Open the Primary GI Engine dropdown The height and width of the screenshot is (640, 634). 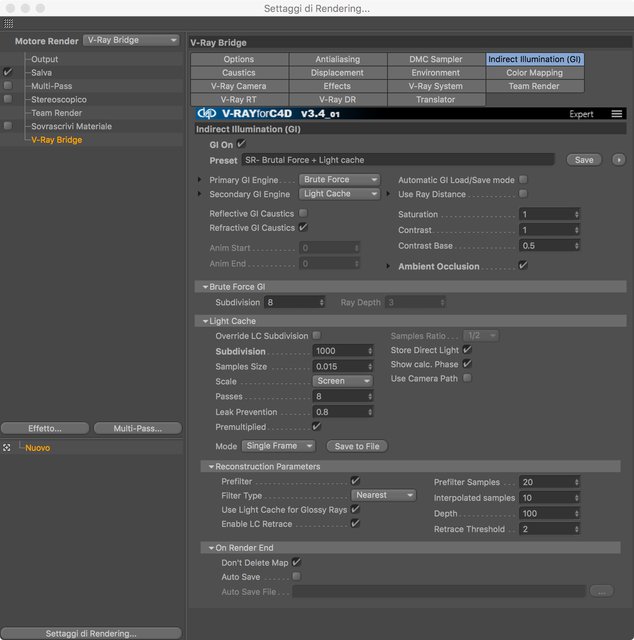click(339, 180)
